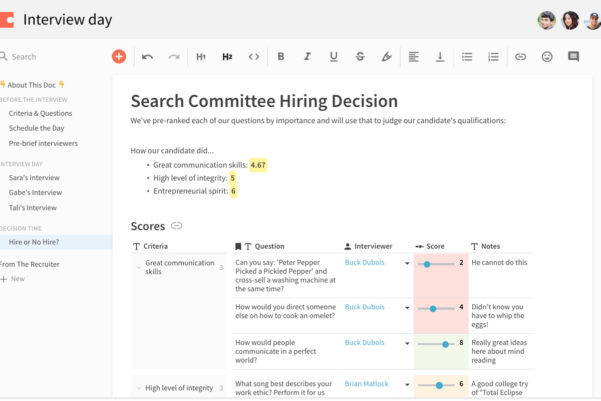The height and width of the screenshot is (401, 601).
Task: Collapse the Great communication skills group
Action: 138,264
